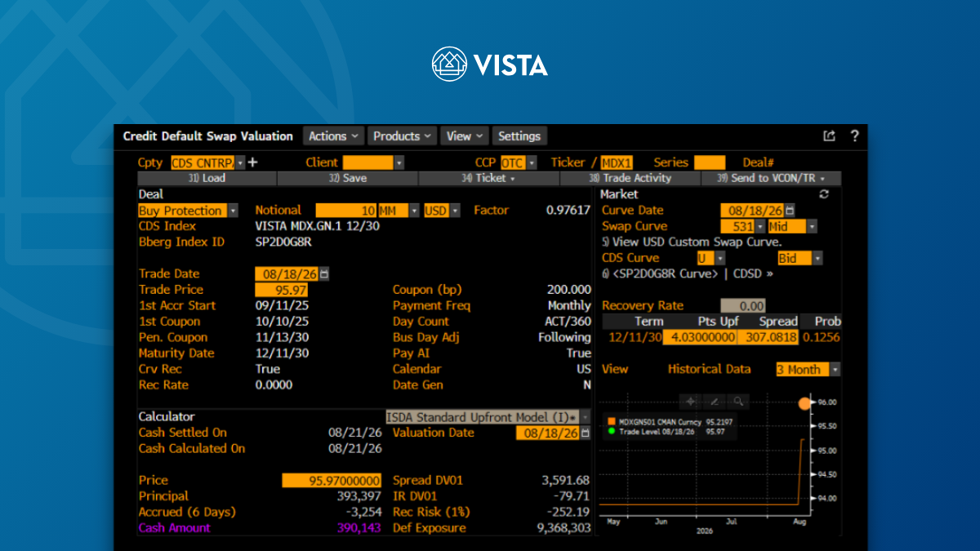Open the Actions menu
980x551 pixels.
click(334, 136)
